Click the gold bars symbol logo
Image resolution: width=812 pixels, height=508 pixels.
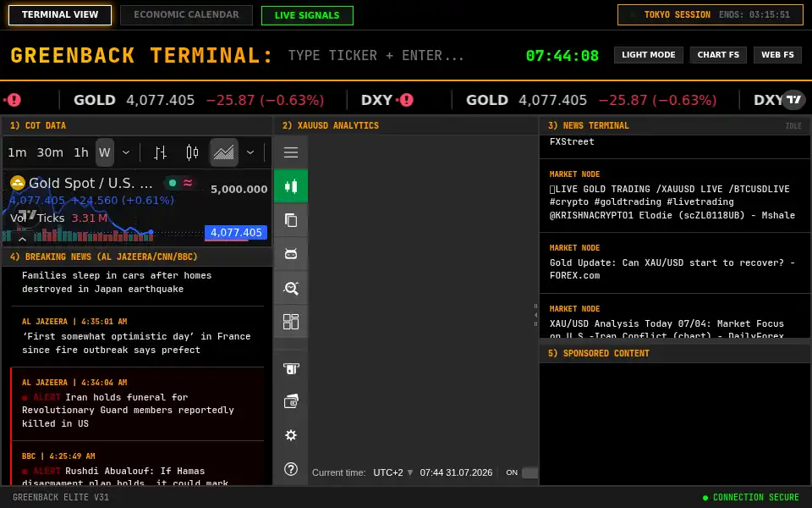pyautogui.click(x=18, y=183)
